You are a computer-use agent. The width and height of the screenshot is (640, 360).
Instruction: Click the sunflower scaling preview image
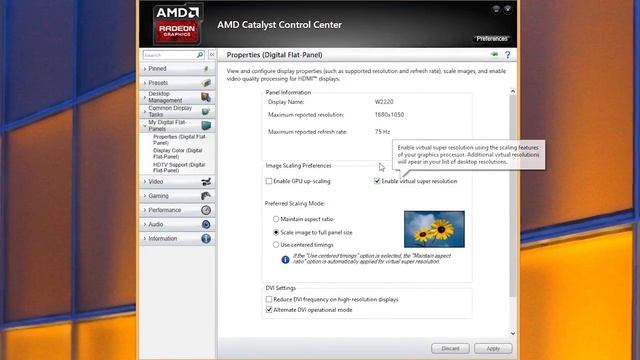tap(434, 229)
